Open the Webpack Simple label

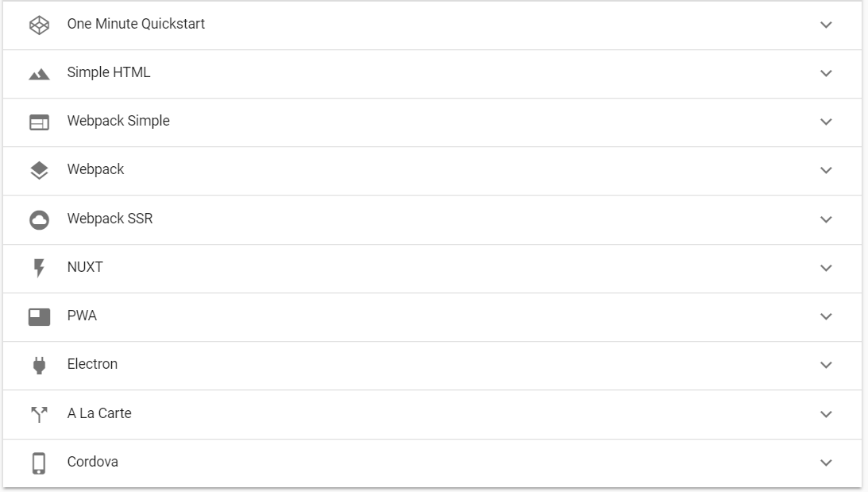[118, 122]
